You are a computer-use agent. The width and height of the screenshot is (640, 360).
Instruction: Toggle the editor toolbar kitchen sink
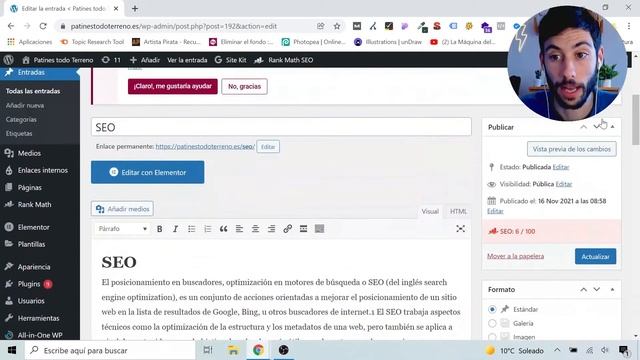point(320,229)
